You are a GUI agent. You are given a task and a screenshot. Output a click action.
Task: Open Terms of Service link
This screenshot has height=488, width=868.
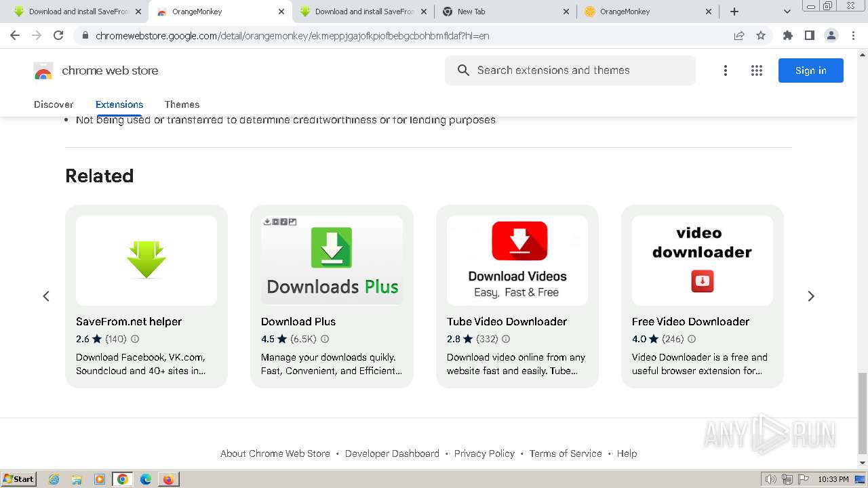(566, 453)
